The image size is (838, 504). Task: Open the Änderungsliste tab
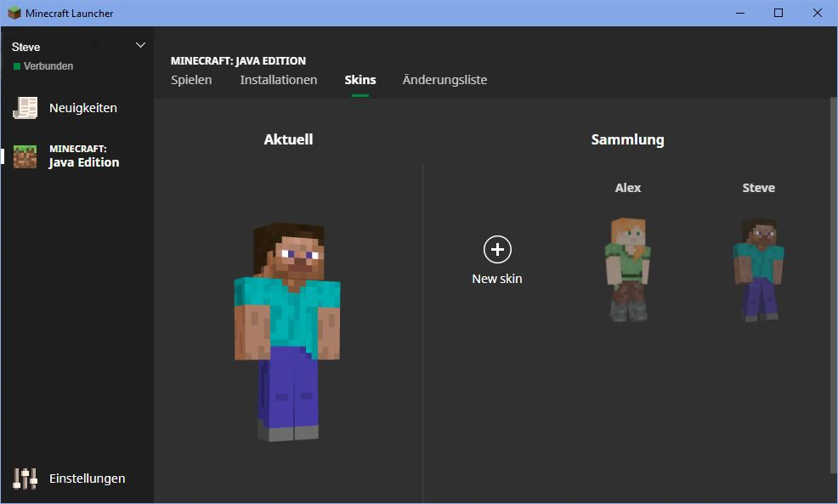coord(444,80)
